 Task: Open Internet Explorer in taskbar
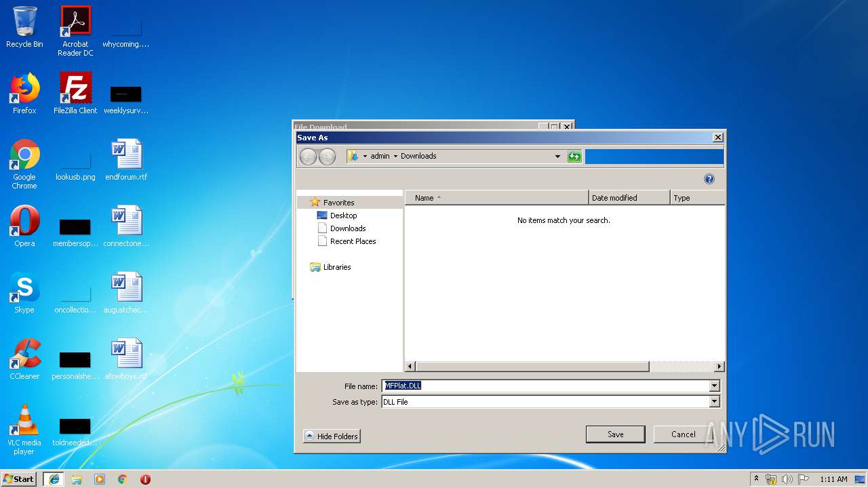click(54, 479)
